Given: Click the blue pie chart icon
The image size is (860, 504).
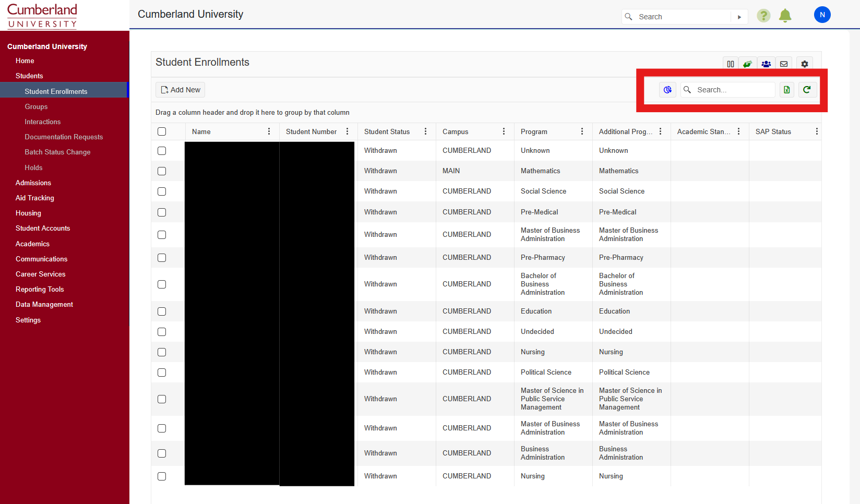Looking at the screenshot, I should (x=667, y=90).
